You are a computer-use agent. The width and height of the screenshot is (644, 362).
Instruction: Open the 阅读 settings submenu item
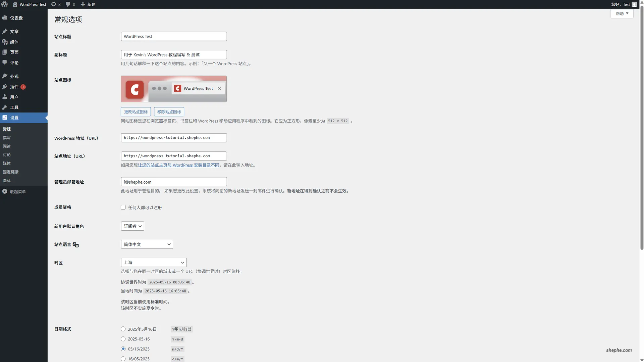(x=7, y=146)
